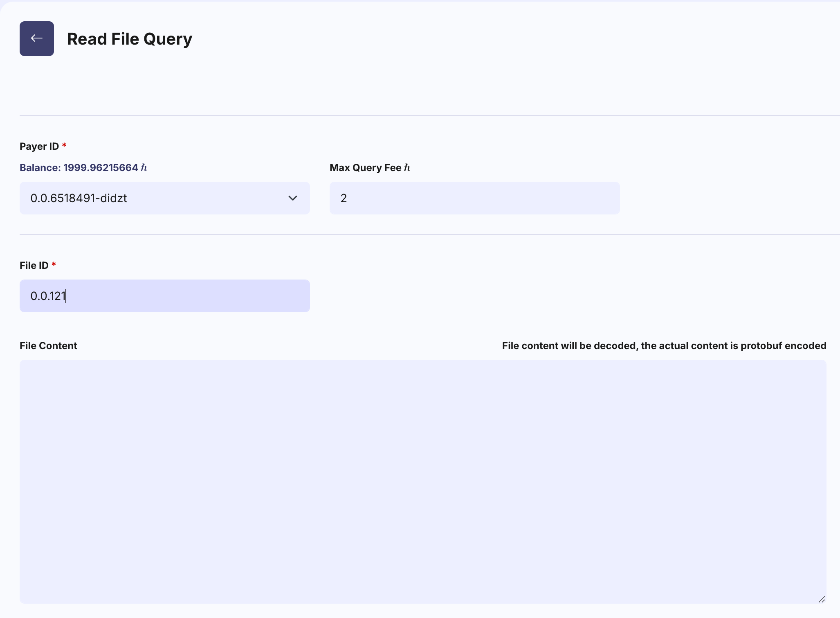This screenshot has width=840, height=618.
Task: Click the value 2 in Max Query Fee
Action: click(344, 198)
